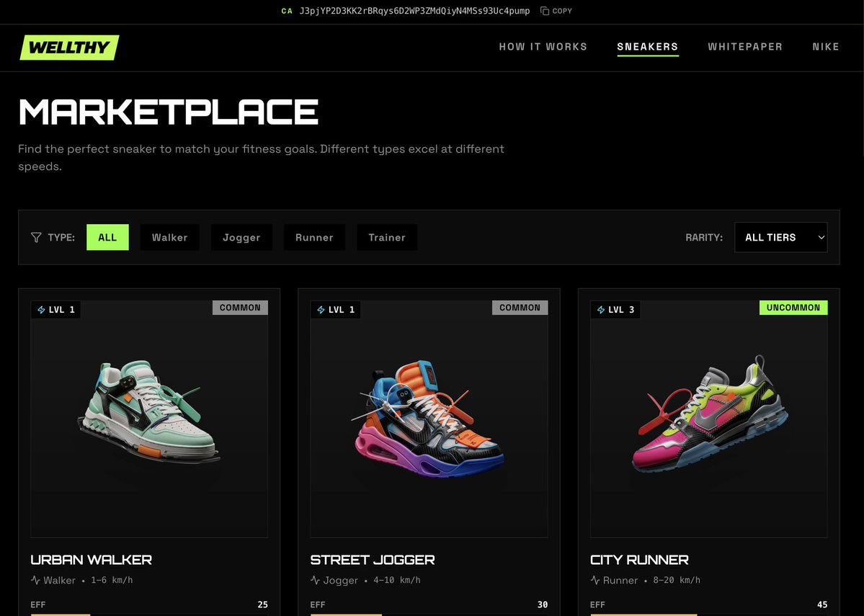
Task: Click the EFF value 45
Action: point(822,604)
